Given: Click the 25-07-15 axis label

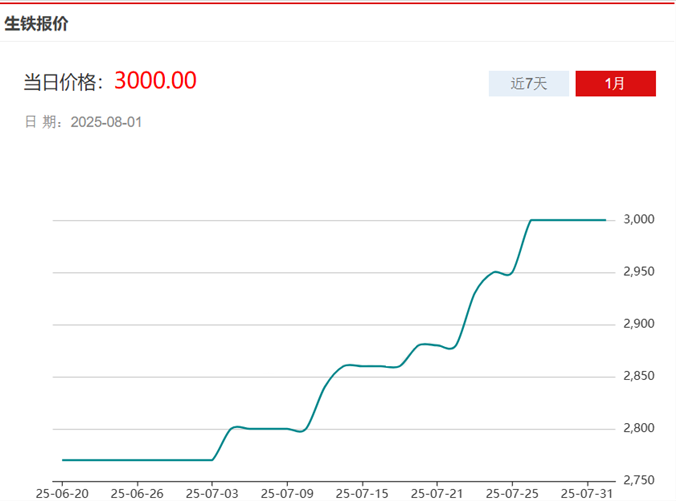Looking at the screenshot, I should [362, 494].
